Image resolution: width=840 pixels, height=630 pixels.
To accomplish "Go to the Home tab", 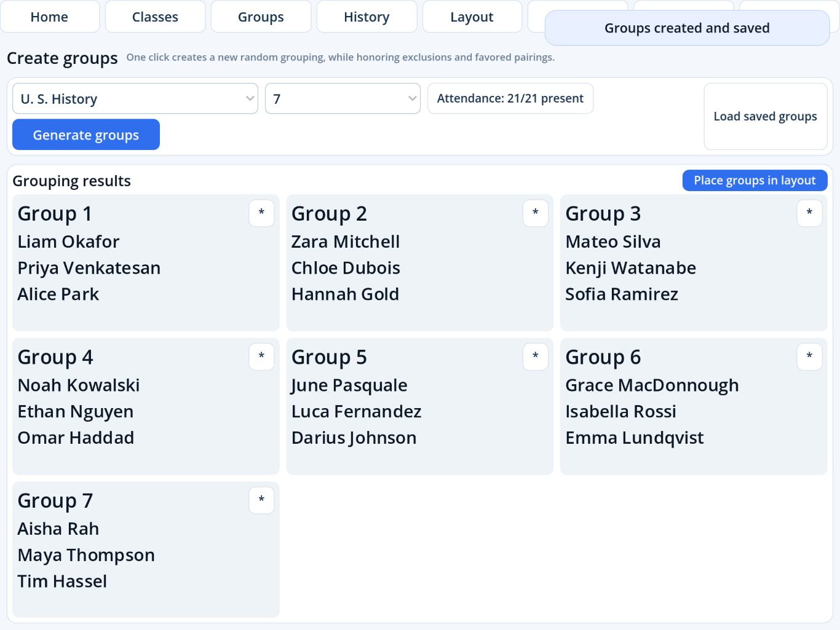I will 50,17.
